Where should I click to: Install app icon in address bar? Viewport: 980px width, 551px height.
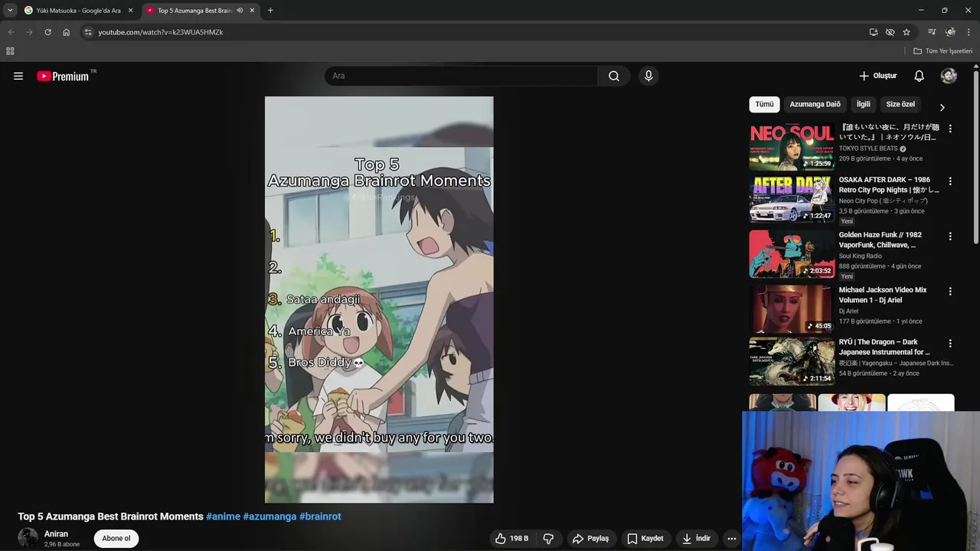(x=873, y=32)
